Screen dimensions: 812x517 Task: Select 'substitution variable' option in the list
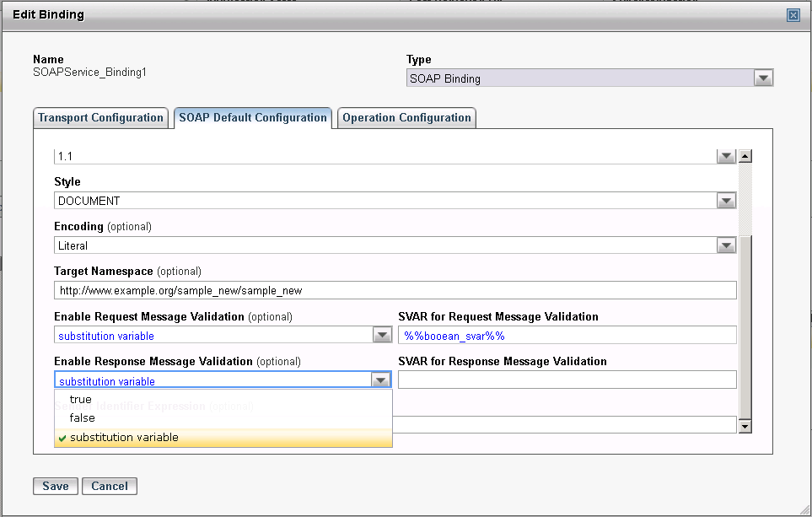(x=124, y=438)
